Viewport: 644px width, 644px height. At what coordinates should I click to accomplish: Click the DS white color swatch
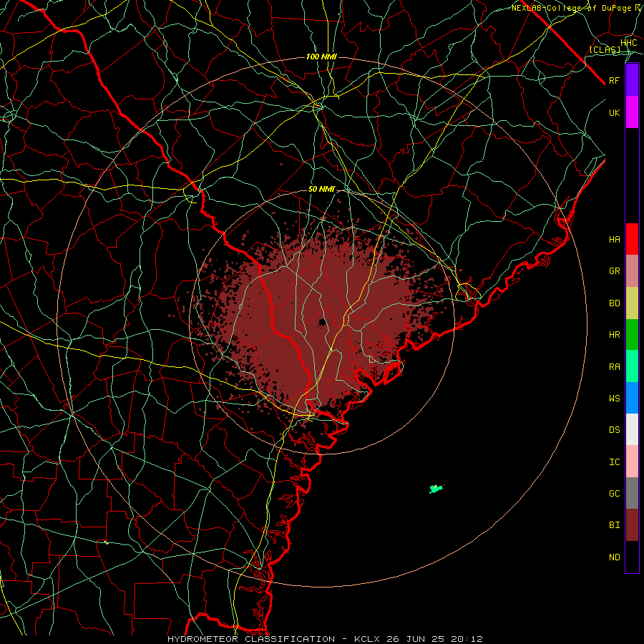(x=632, y=429)
